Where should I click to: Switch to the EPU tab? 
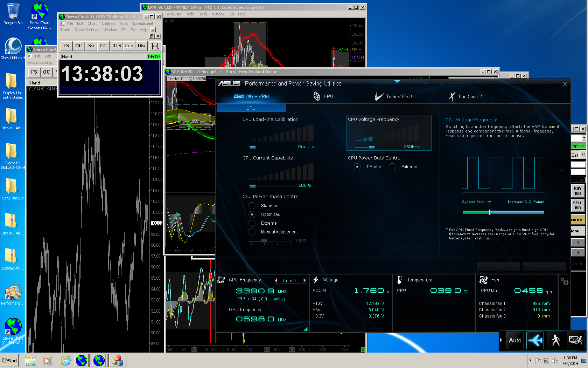pos(323,96)
